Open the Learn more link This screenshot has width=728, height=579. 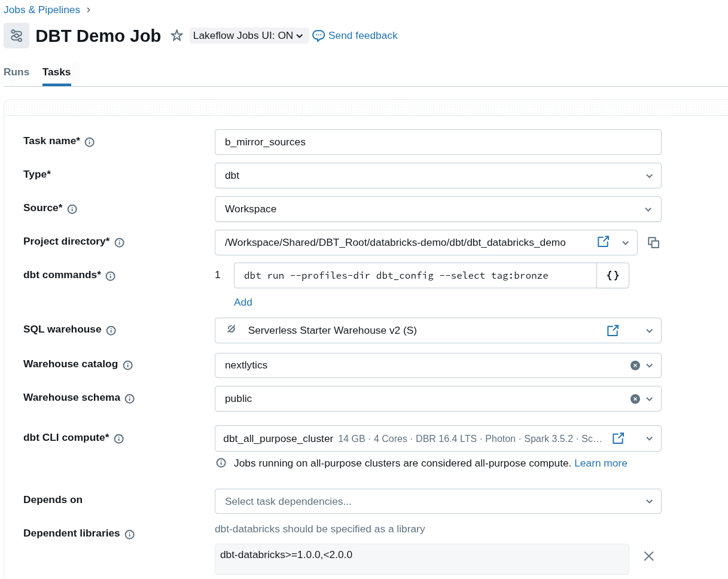600,462
